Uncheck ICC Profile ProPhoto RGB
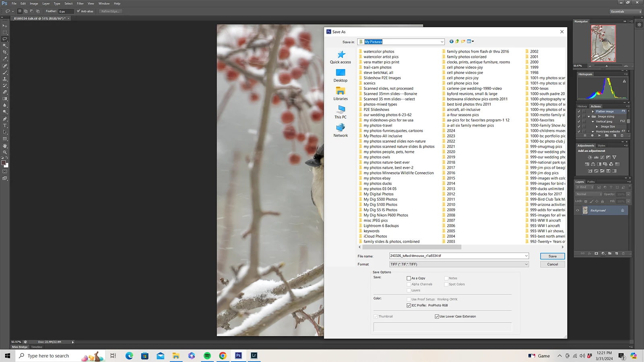Screen dimensions: 644x362 (x=409, y=305)
